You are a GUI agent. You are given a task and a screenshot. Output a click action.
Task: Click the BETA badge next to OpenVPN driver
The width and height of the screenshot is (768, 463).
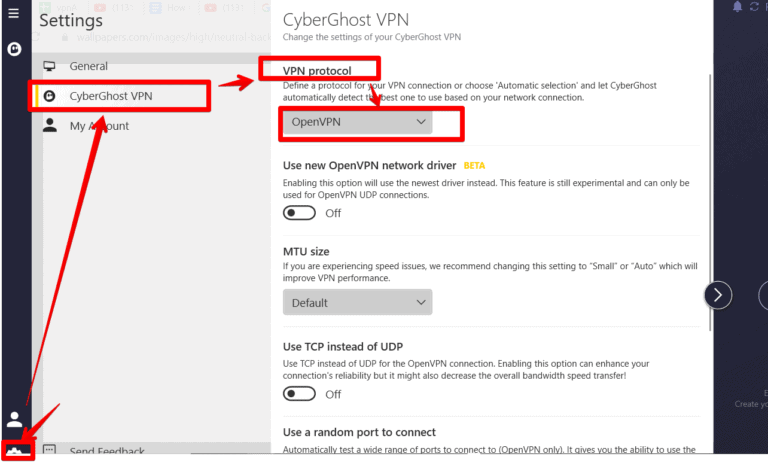click(474, 165)
